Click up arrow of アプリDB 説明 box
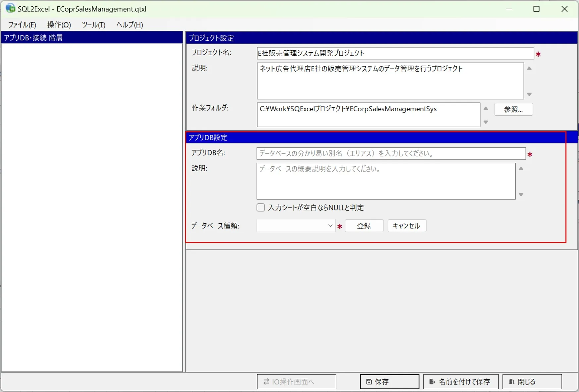This screenshot has width=579, height=392. (x=521, y=169)
